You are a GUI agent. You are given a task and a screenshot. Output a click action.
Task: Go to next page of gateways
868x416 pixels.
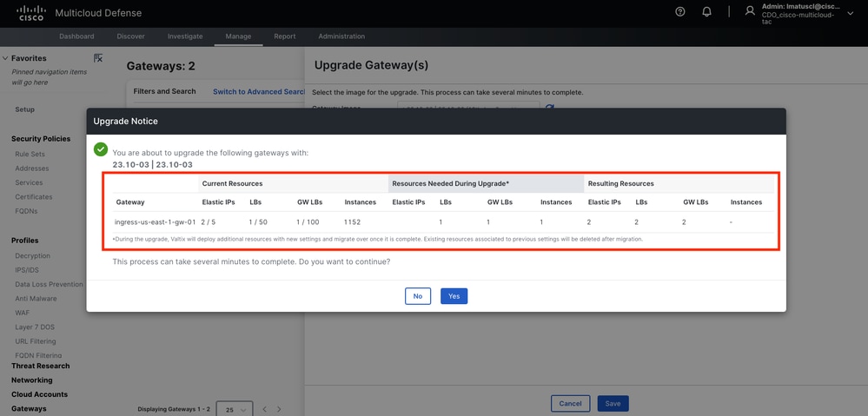point(279,409)
